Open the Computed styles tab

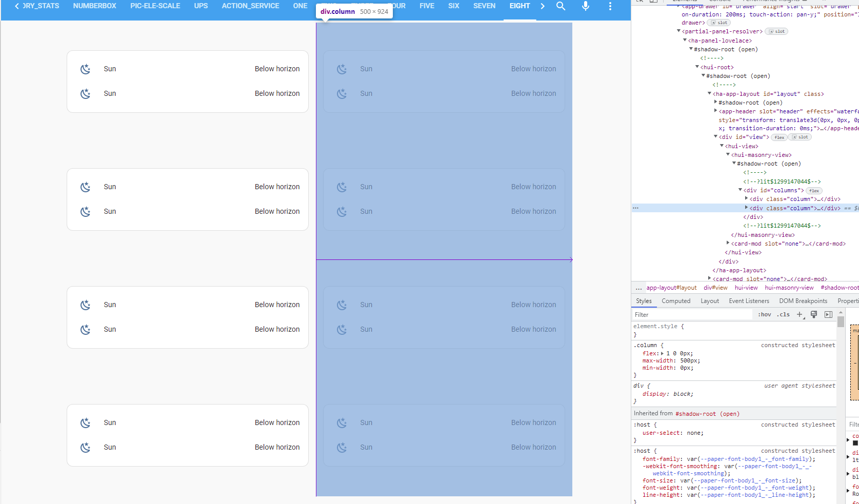(x=676, y=301)
